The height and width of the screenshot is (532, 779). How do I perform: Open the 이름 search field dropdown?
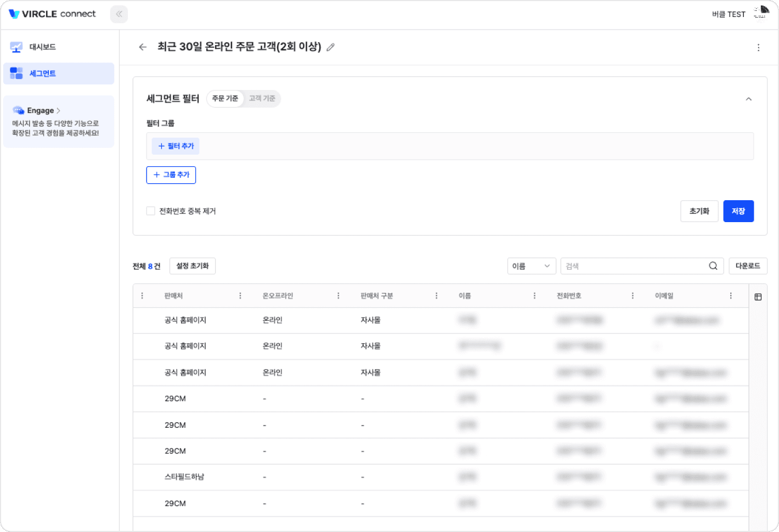[x=531, y=266]
